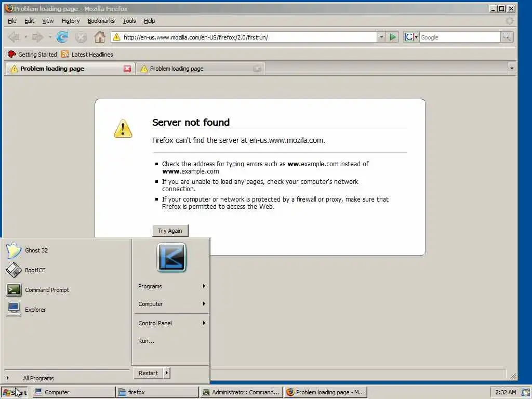532x399 pixels.
Task: Open the arrow next to Restart
Action: 166,373
